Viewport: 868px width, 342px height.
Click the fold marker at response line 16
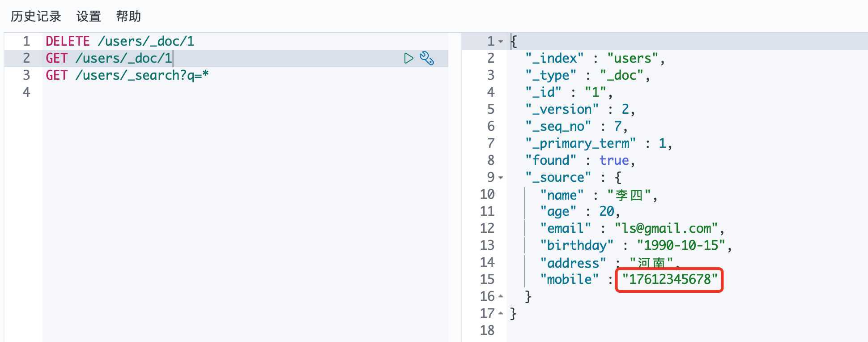click(501, 296)
